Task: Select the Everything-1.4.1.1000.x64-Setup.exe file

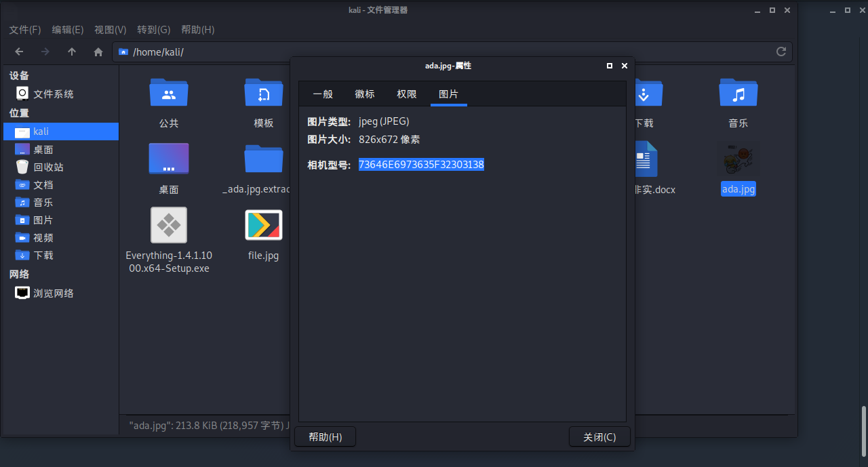Action: pos(169,225)
